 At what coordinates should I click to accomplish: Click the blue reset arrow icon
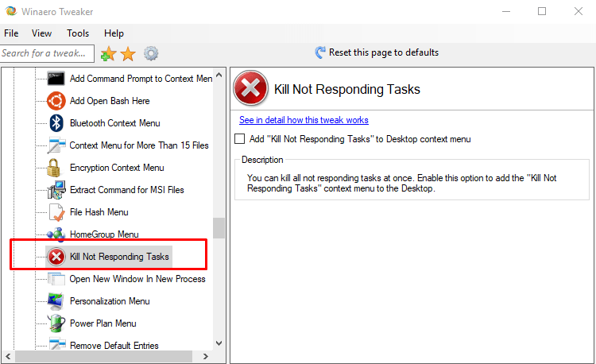pos(320,52)
